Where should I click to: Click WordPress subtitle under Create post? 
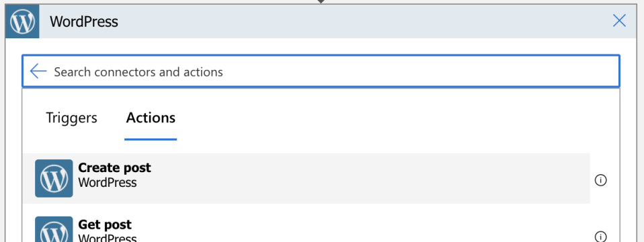point(107,182)
